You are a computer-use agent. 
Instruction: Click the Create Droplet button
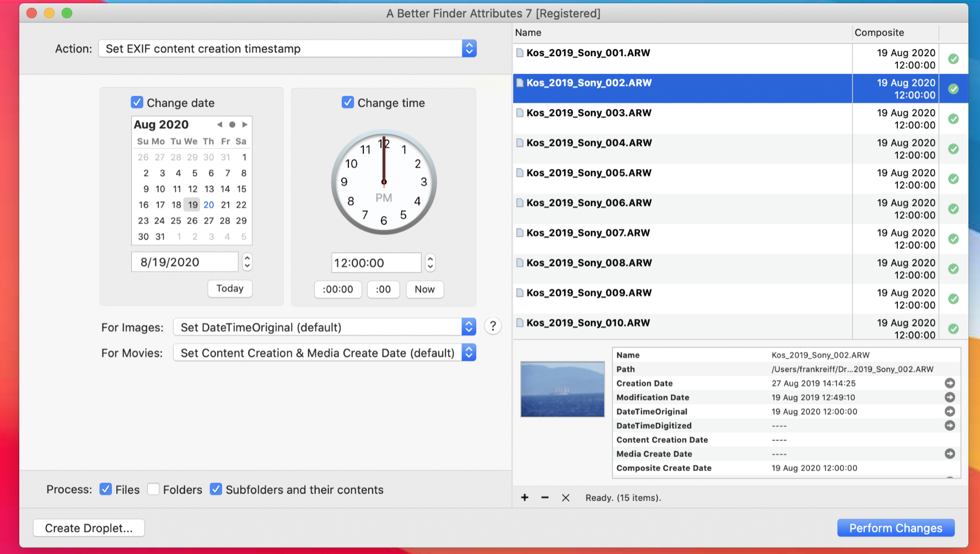89,528
